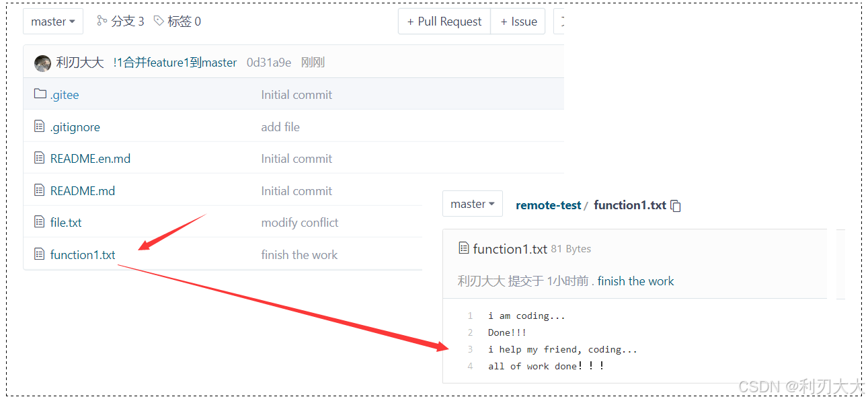Copy the function1.txt path with copy icon
The image size is (868, 401).
676,206
